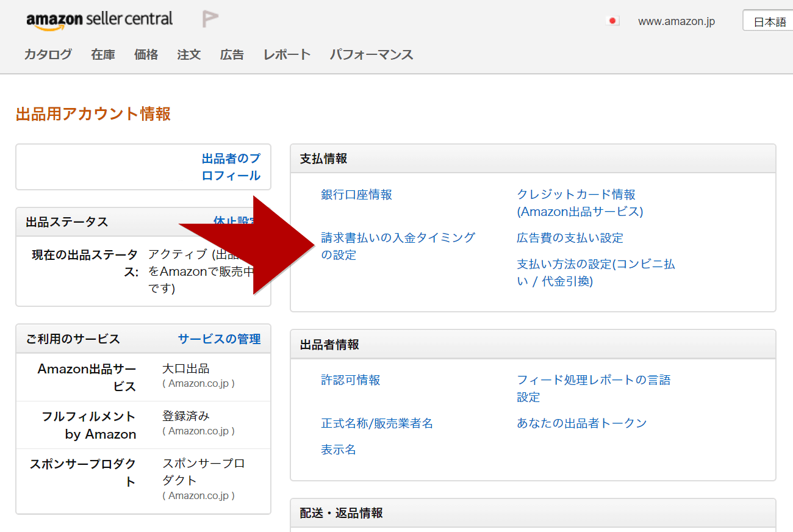The height and width of the screenshot is (532, 793).
Task: Open the 銀行口座情報 link
Action: tap(357, 195)
